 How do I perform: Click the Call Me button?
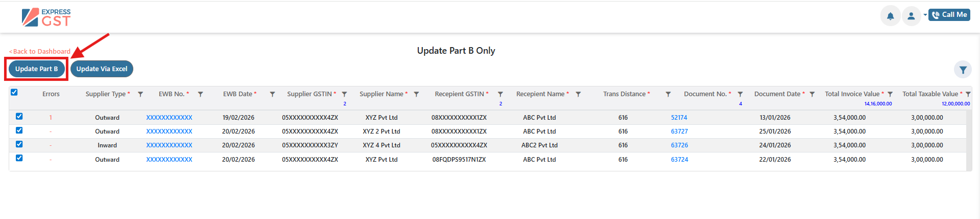[949, 15]
